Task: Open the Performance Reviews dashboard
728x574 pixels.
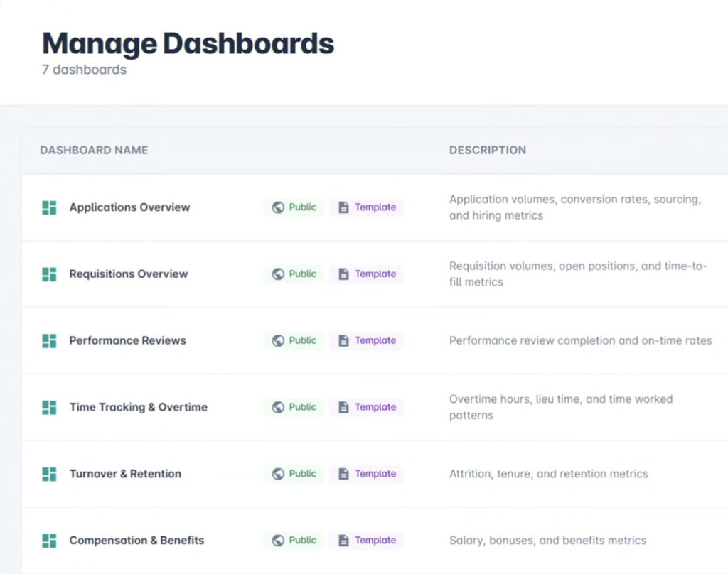Action: tap(127, 341)
